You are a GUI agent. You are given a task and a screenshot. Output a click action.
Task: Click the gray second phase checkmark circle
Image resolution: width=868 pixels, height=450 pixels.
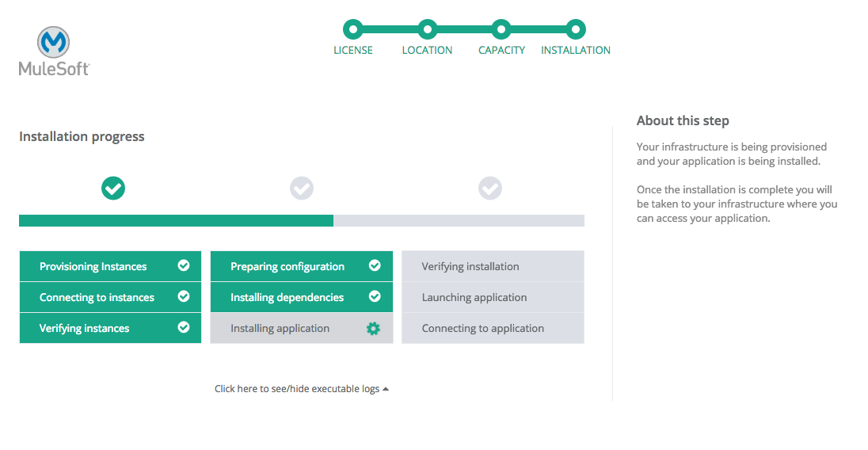(x=302, y=189)
